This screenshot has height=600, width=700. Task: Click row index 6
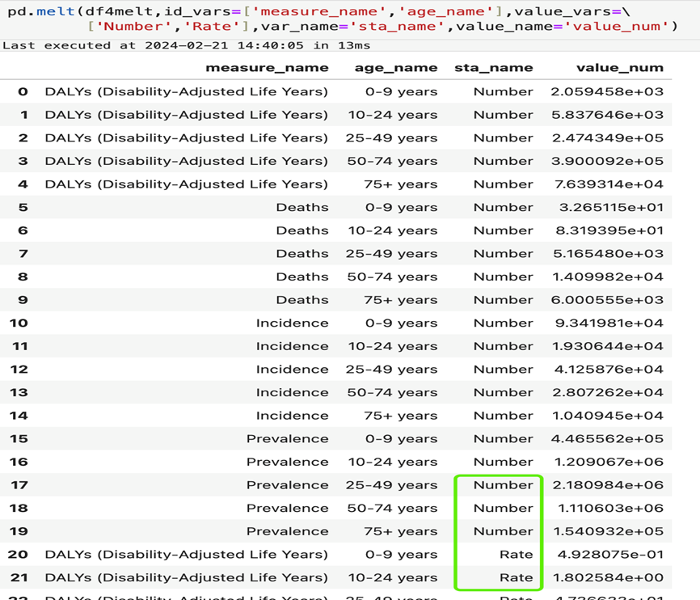click(x=23, y=231)
